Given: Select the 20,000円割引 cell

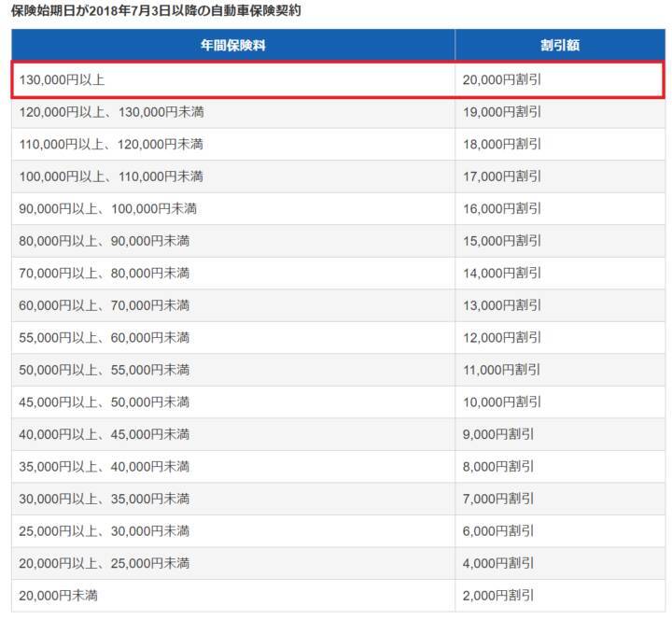Looking at the screenshot, I should 560,79.
